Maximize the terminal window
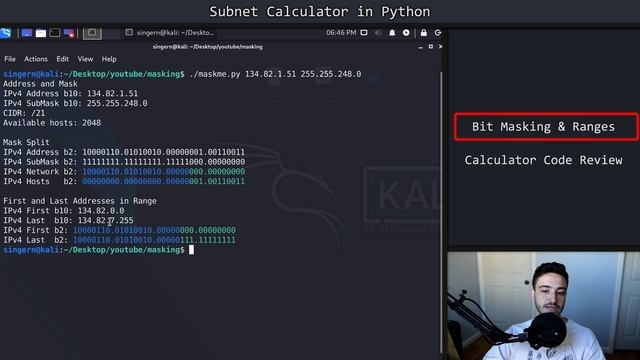Screen dimensions: 640x360 point(431,47)
